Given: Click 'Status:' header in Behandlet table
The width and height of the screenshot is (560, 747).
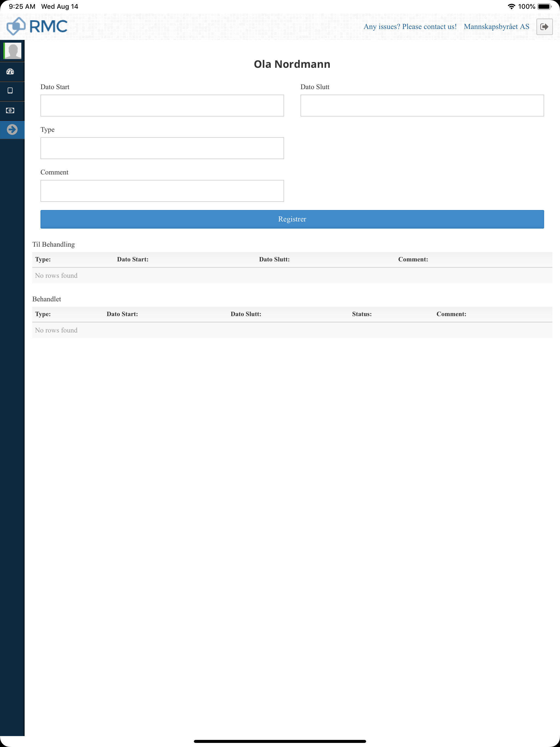Looking at the screenshot, I should (362, 314).
